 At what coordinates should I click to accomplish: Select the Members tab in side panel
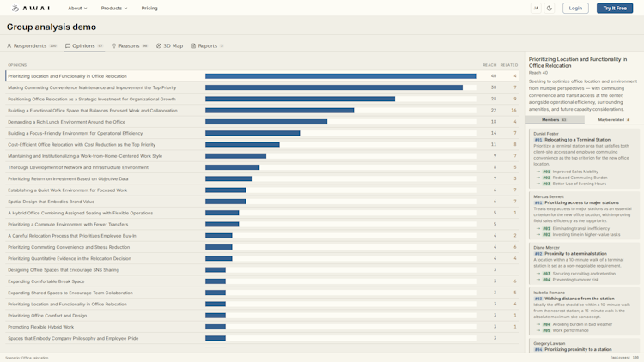tap(555, 120)
